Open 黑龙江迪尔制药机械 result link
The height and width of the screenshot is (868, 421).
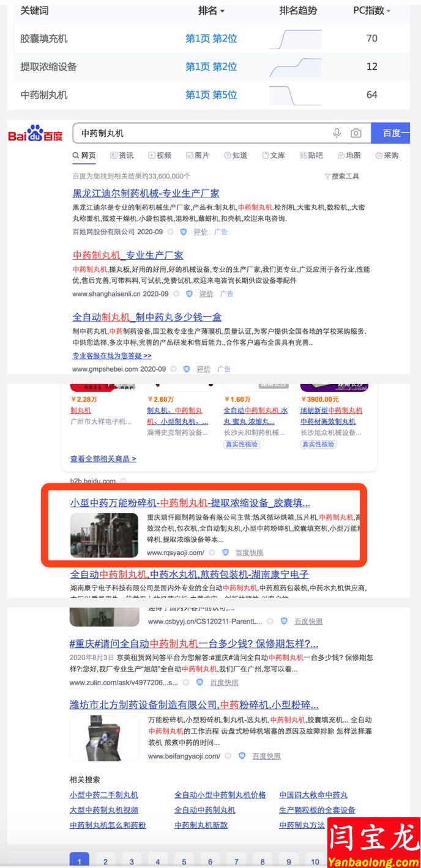tap(146, 193)
